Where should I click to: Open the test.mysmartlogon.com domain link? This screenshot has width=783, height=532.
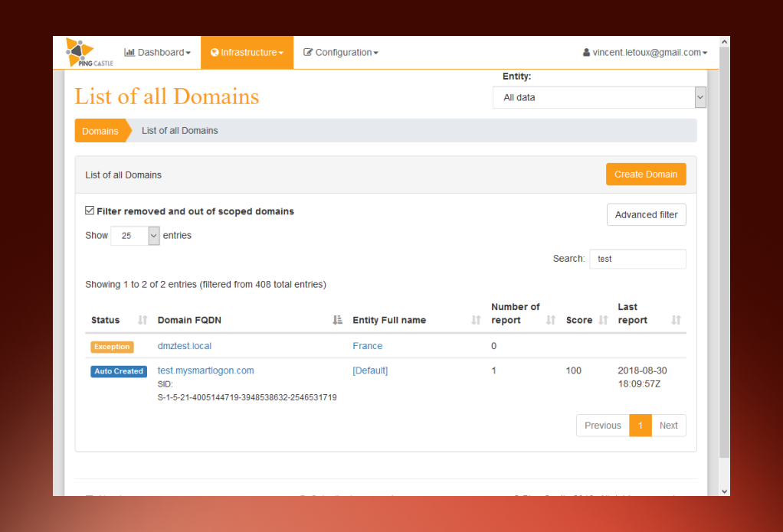pyautogui.click(x=206, y=370)
